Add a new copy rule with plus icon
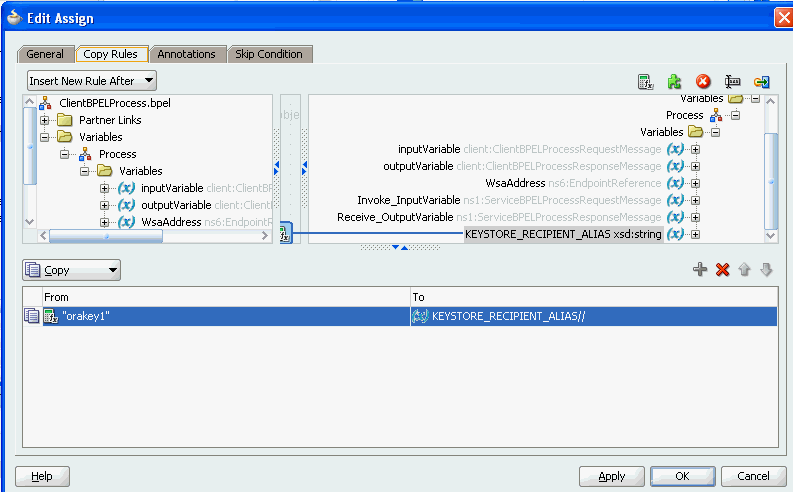Image resolution: width=793 pixels, height=492 pixels. click(700, 269)
